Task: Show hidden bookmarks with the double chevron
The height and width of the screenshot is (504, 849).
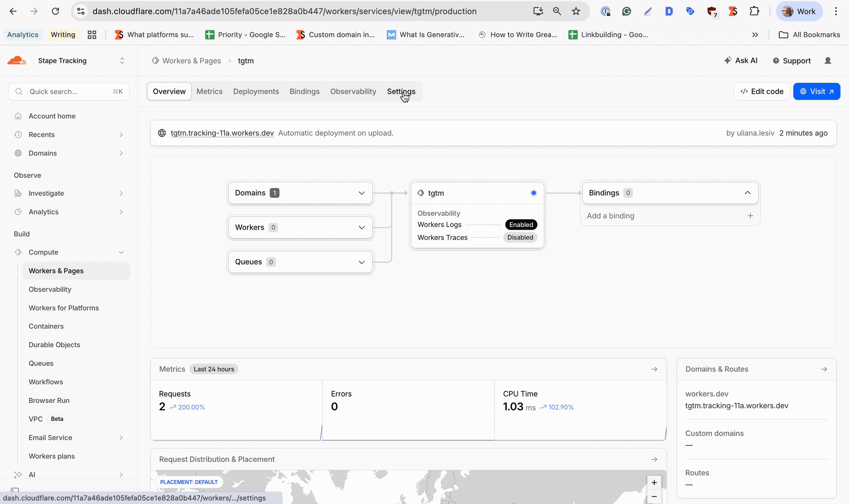Action: coord(755,35)
